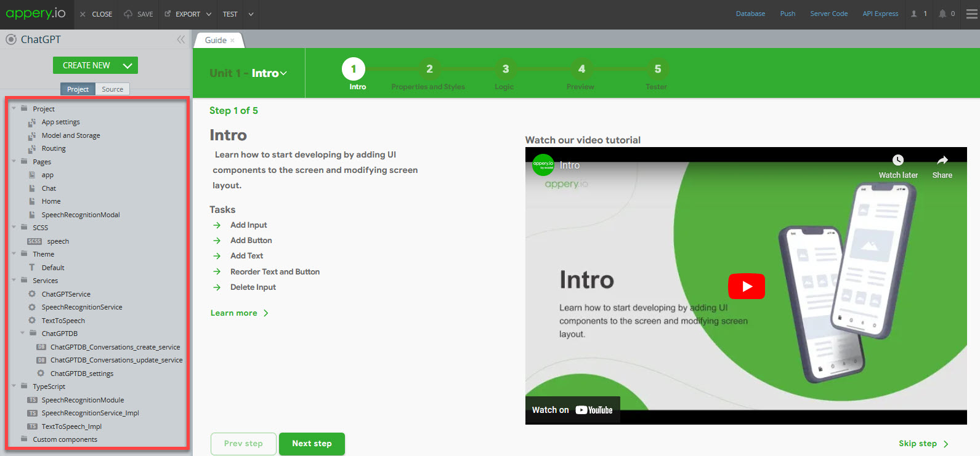Image resolution: width=980 pixels, height=456 pixels.
Task: Click the appery.io logo
Action: 36,13
